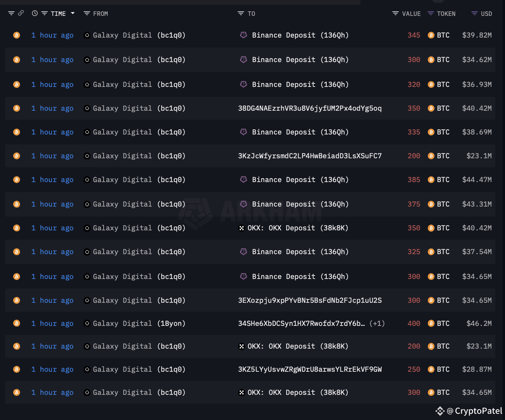Filter by the USD column
505x420 pixels.
coord(475,13)
